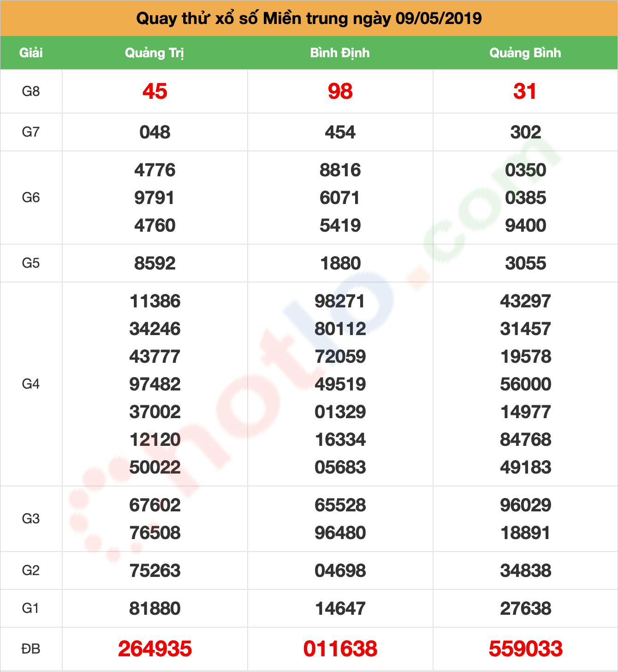Select G4 number 01329

tap(340, 412)
